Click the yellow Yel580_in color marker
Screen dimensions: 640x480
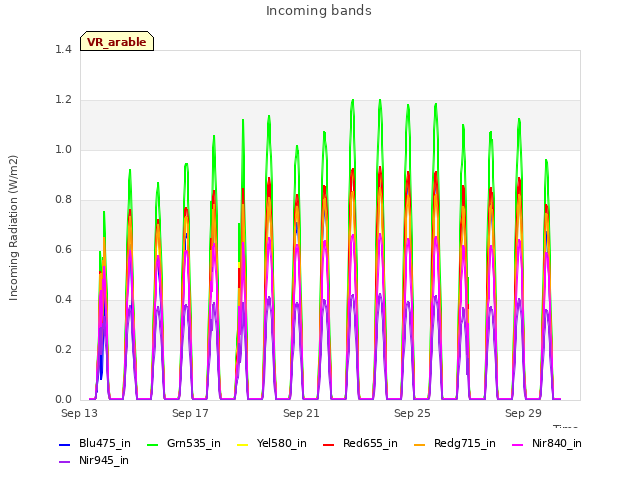[243, 444]
